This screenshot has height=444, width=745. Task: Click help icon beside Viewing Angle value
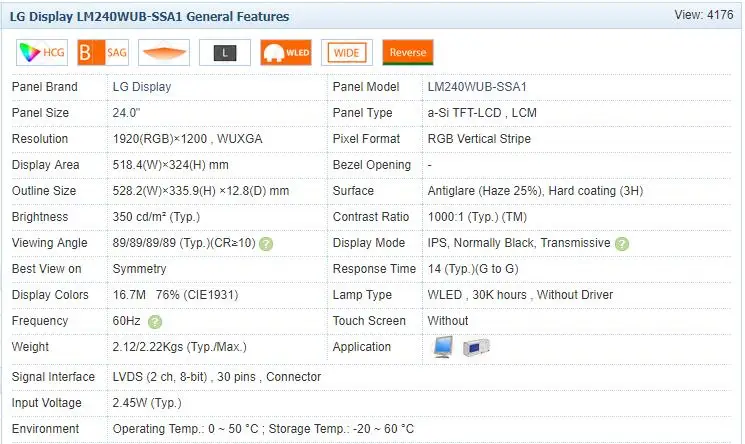click(x=266, y=244)
